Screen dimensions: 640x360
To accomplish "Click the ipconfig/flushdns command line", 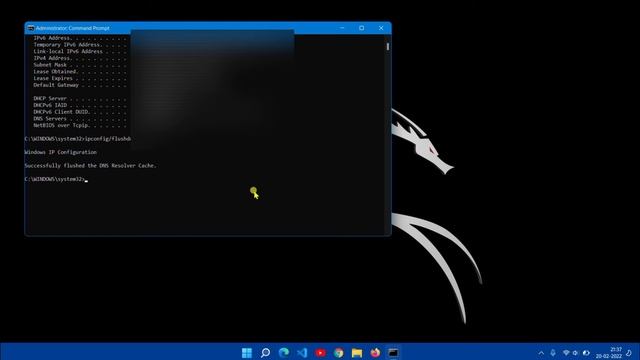I will coord(78,139).
